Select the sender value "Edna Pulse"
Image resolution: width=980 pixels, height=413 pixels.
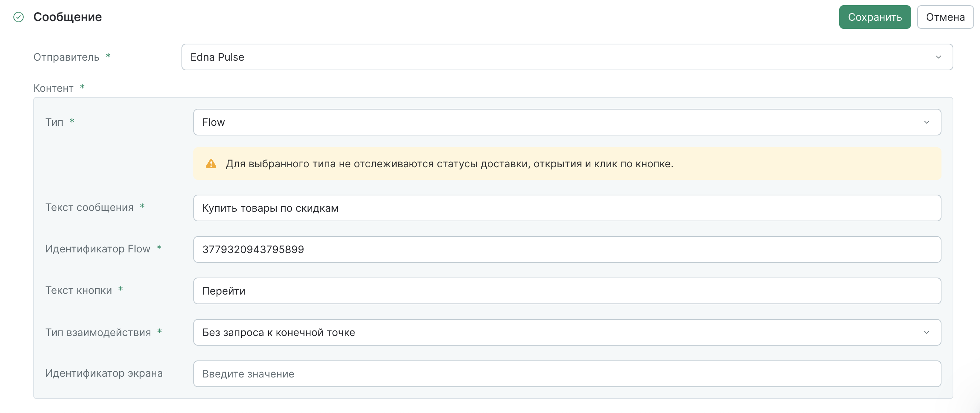217,57
